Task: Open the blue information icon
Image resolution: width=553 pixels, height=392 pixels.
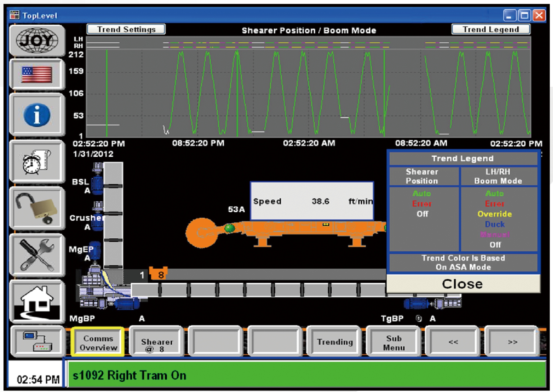Action: coord(37,115)
